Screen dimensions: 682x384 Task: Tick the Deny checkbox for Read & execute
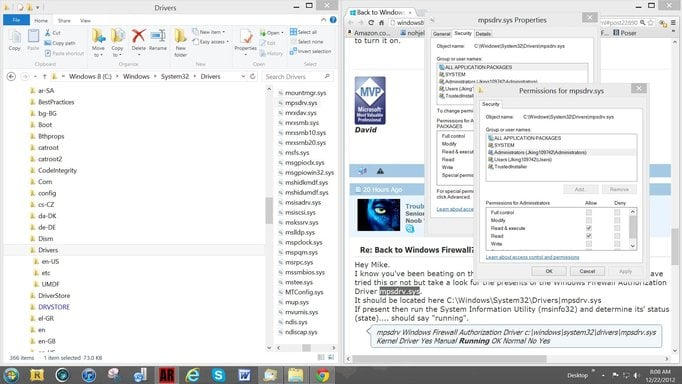point(617,228)
